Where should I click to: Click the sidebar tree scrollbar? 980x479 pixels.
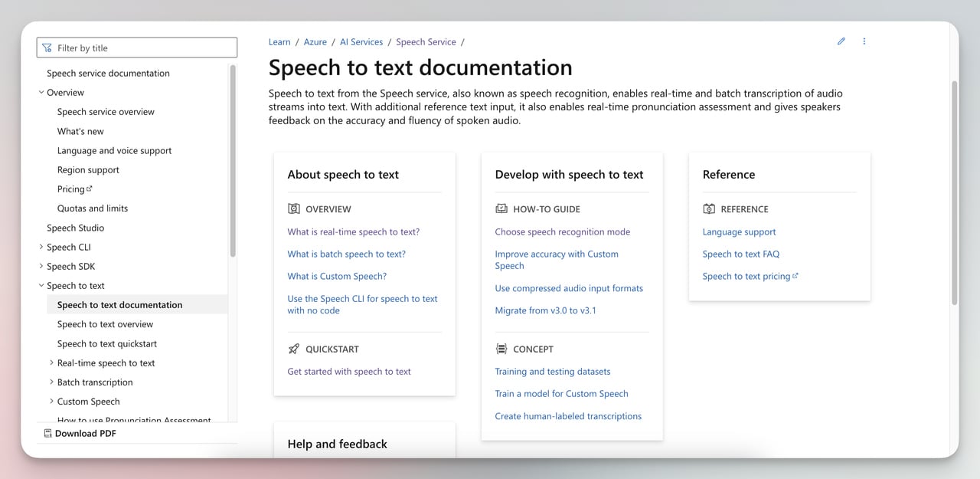coord(233,161)
